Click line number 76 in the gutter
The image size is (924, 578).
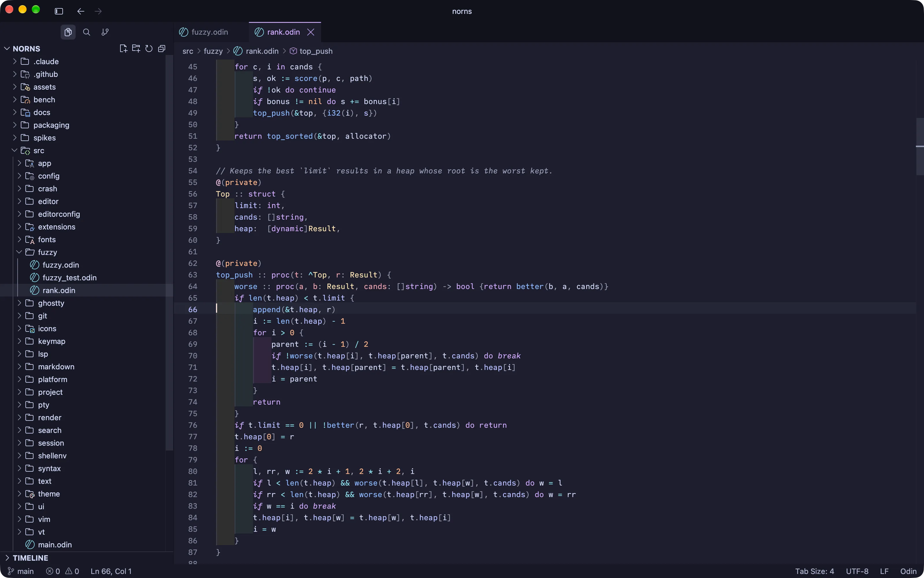[193, 425]
